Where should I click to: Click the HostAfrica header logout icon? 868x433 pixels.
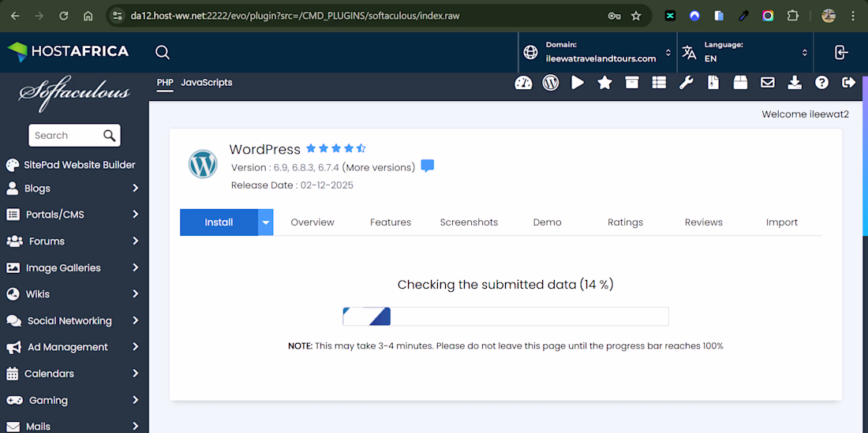(x=841, y=53)
